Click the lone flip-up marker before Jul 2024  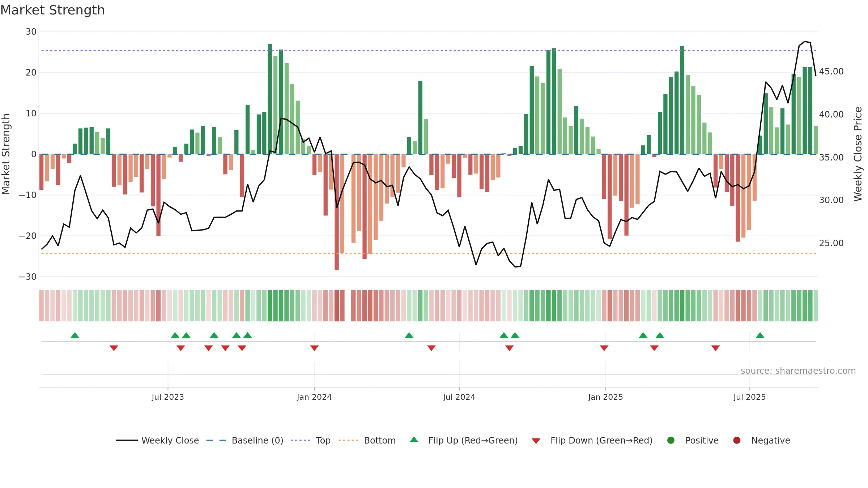pos(409,335)
